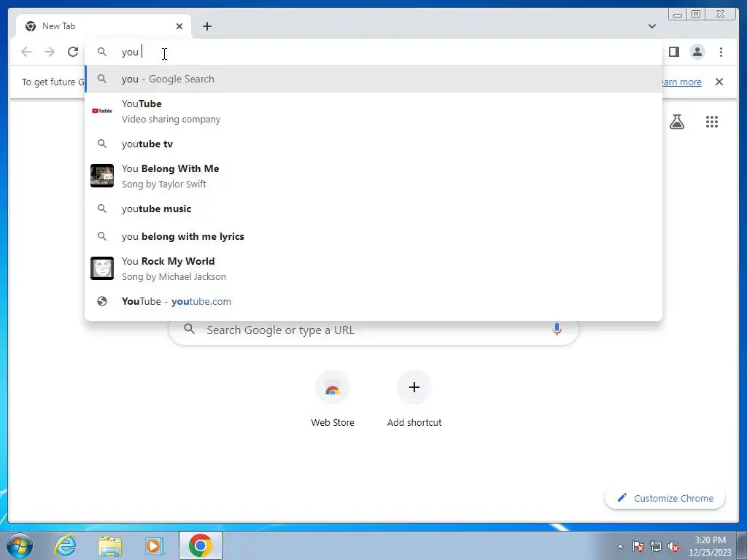
Task: Open the 'Learn more' link
Action: [x=681, y=82]
